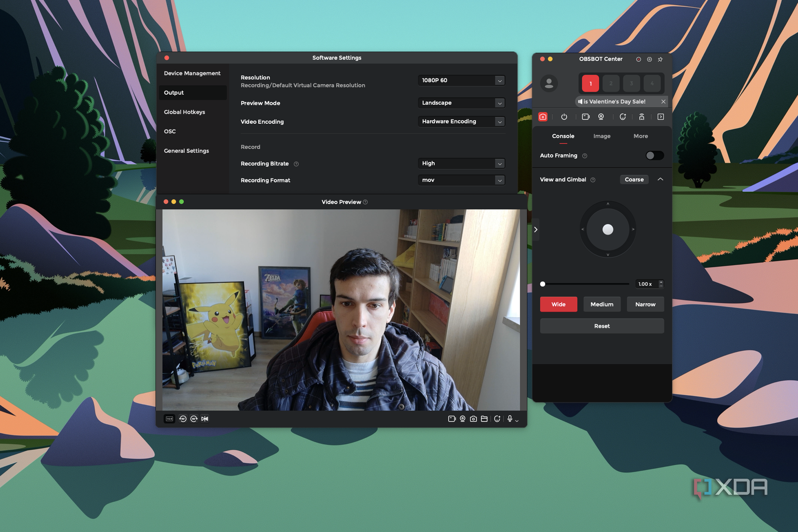Click the remote control icon in OBSBOT Center
Viewport: 798px width, 532px height.
(x=642, y=117)
